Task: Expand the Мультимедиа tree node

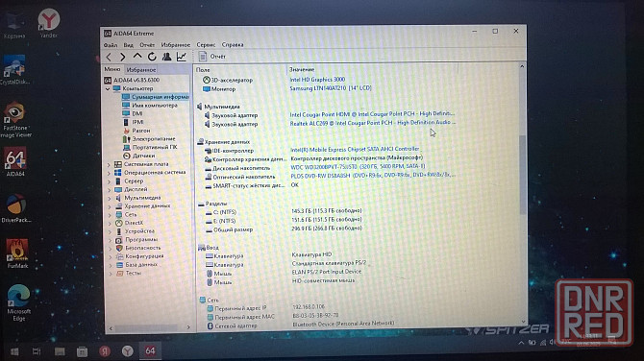Action: click(110, 198)
